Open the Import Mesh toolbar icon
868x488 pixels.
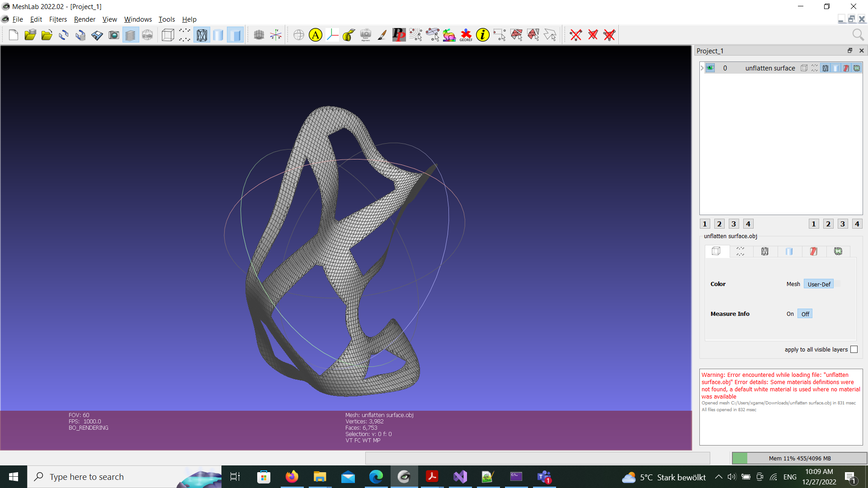point(47,35)
